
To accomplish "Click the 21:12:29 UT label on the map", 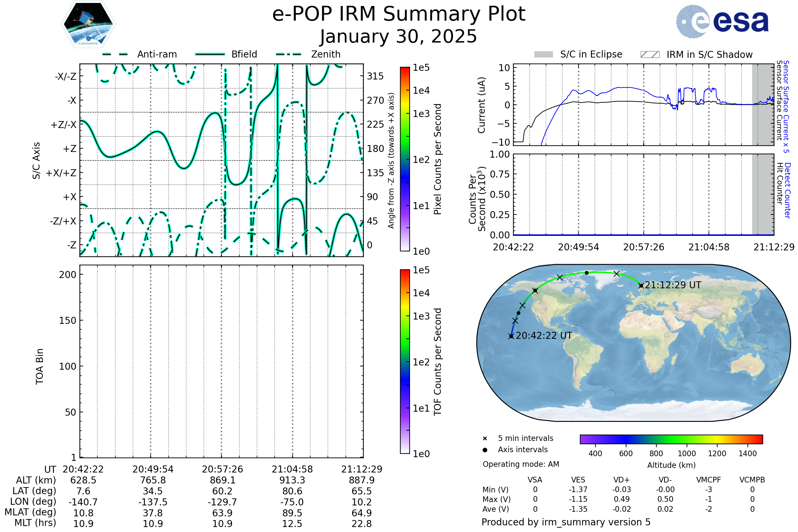I will pos(673,285).
